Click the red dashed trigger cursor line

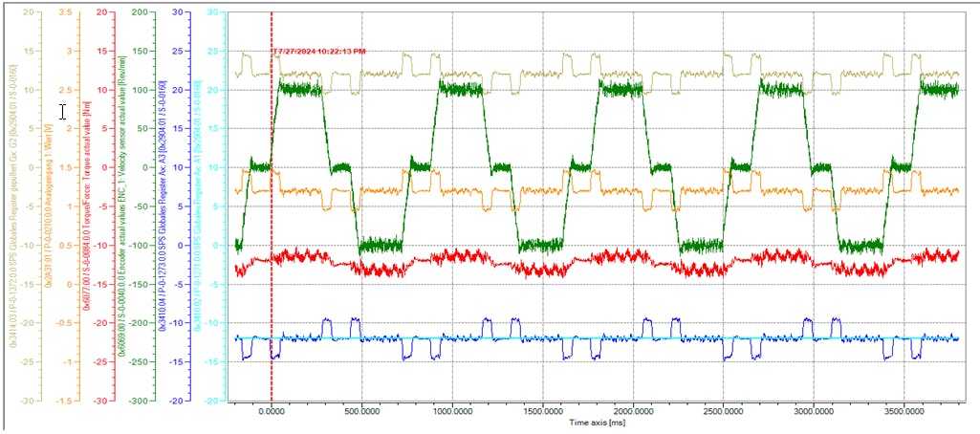tap(272, 239)
